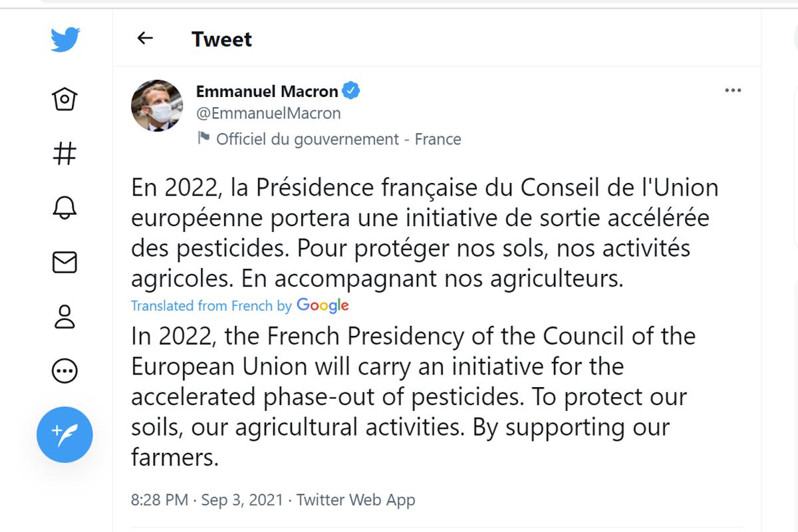Click the @EmmanuelMacron handle
Image resolution: width=798 pixels, height=532 pixels.
tap(268, 113)
